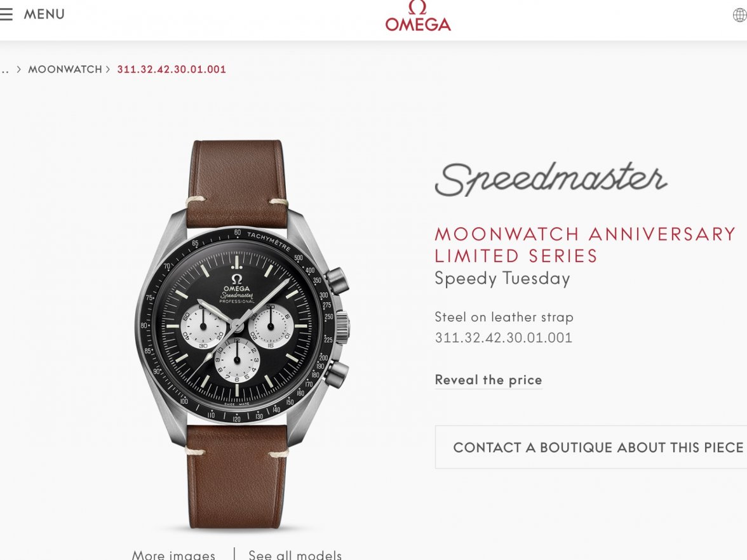Click the breadcrumb ellipsis
This screenshot has height=560, width=747.
(x=4, y=70)
